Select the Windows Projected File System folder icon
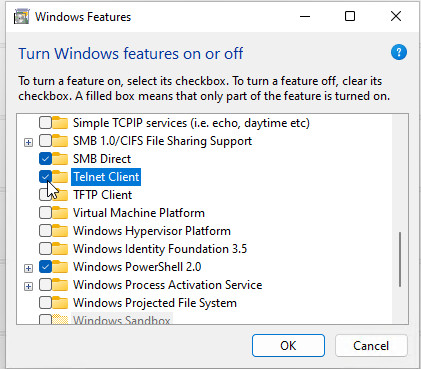Image resolution: width=421 pixels, height=369 pixels. [x=60, y=303]
